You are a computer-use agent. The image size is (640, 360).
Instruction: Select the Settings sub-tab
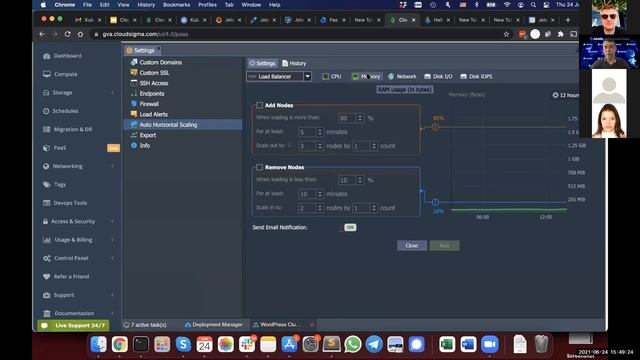pos(262,63)
